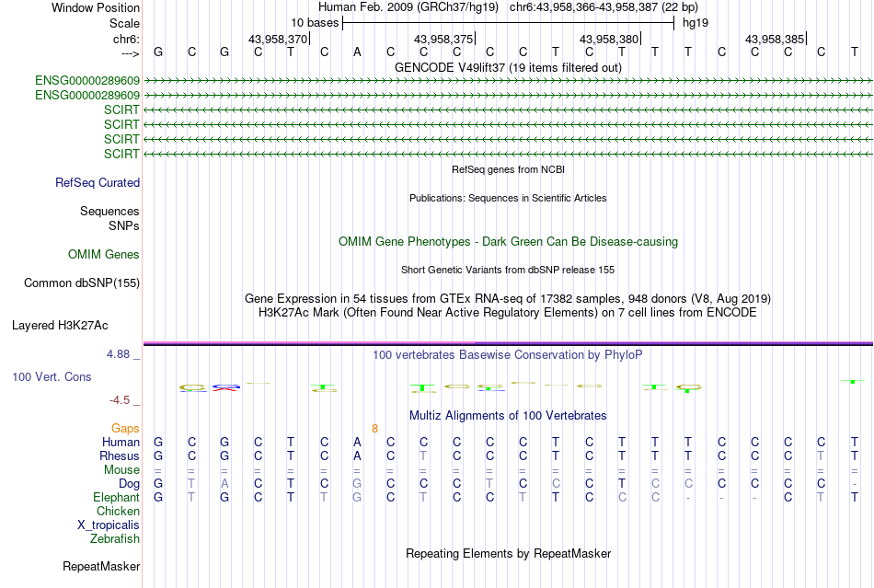Select the Zebrafish species label
This screenshot has width=874, height=588.
tap(115, 539)
